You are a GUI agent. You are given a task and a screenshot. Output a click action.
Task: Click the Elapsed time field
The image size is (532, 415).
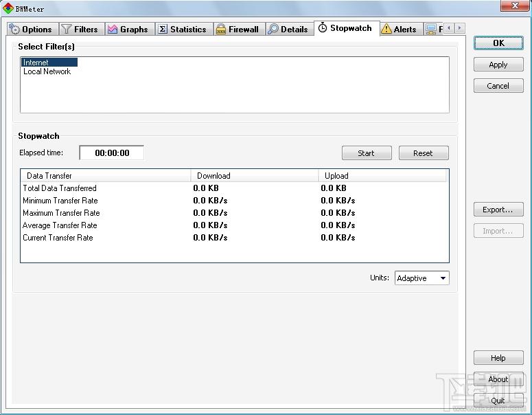point(112,153)
